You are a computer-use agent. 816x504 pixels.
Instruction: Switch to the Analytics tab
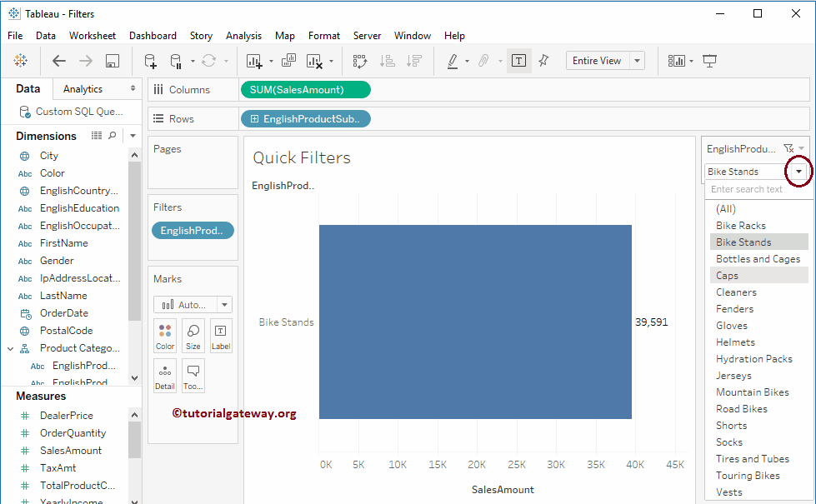point(83,89)
